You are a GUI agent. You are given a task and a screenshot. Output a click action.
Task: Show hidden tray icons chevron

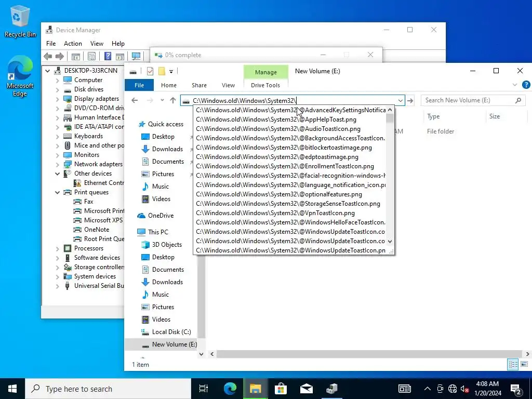tap(428, 389)
